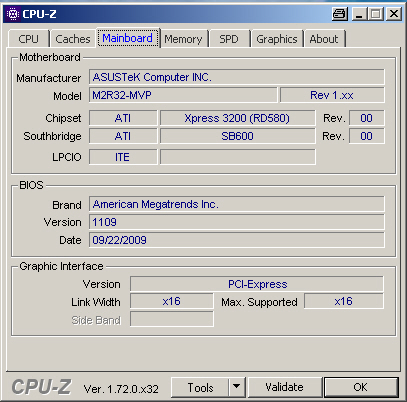Screen dimensions: 407x402
Task: Click the Southbridge row Rev. 00 value
Action: (366, 136)
